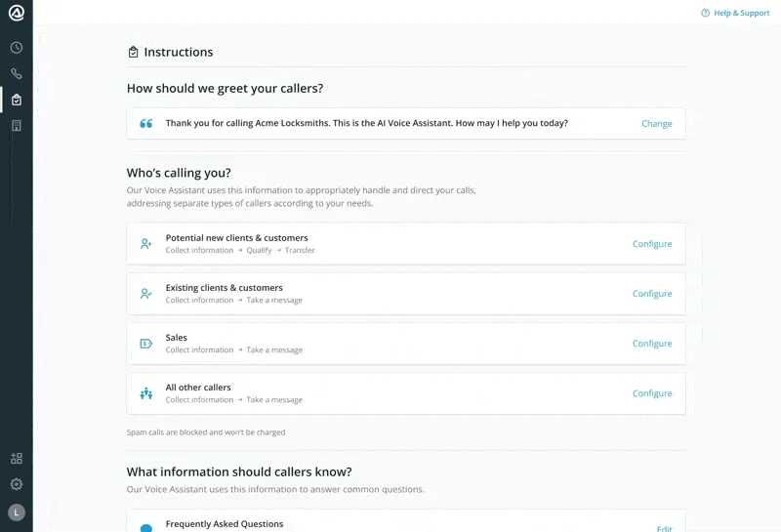Click Change next to the greeting message
This screenshot has height=532, width=781.
coord(656,124)
